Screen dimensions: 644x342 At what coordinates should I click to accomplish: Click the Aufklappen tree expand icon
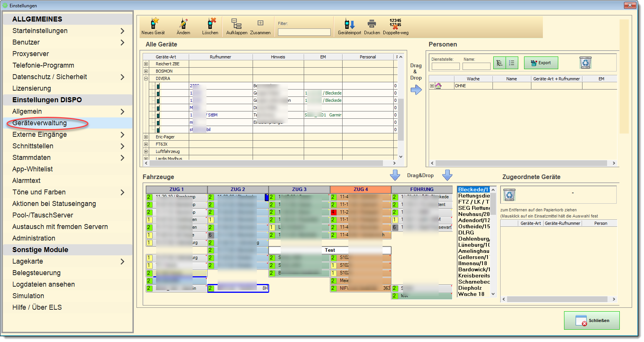[236, 24]
